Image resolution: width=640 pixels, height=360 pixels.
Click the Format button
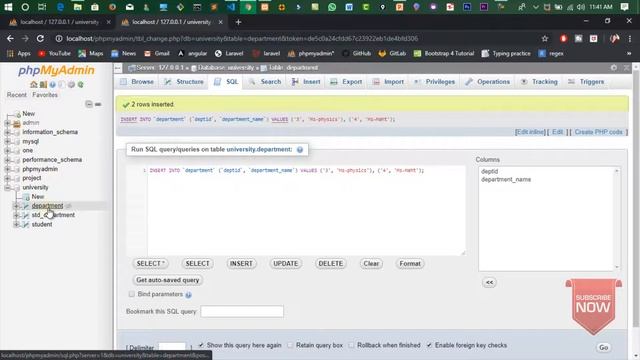(x=410, y=264)
